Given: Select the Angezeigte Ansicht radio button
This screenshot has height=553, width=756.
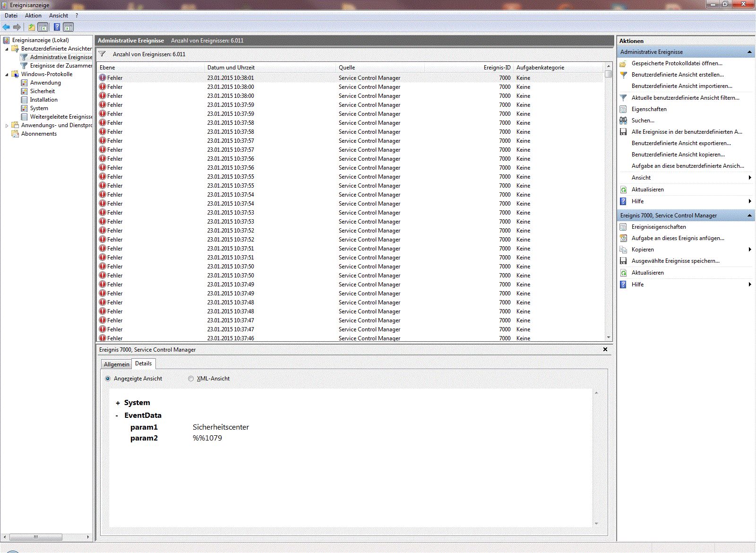Looking at the screenshot, I should point(108,379).
